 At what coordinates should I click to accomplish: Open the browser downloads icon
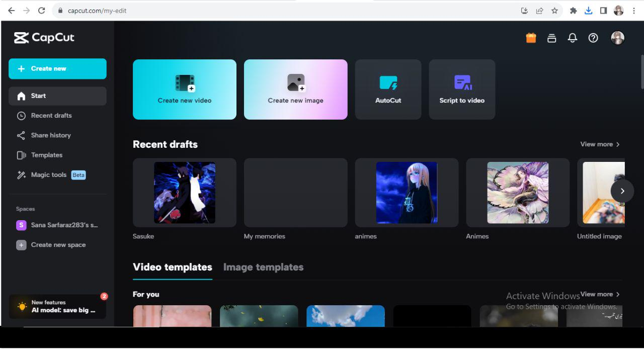tap(588, 10)
